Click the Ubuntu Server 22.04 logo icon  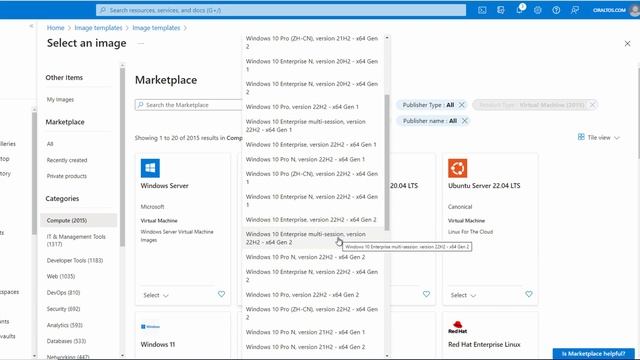pyautogui.click(x=458, y=168)
